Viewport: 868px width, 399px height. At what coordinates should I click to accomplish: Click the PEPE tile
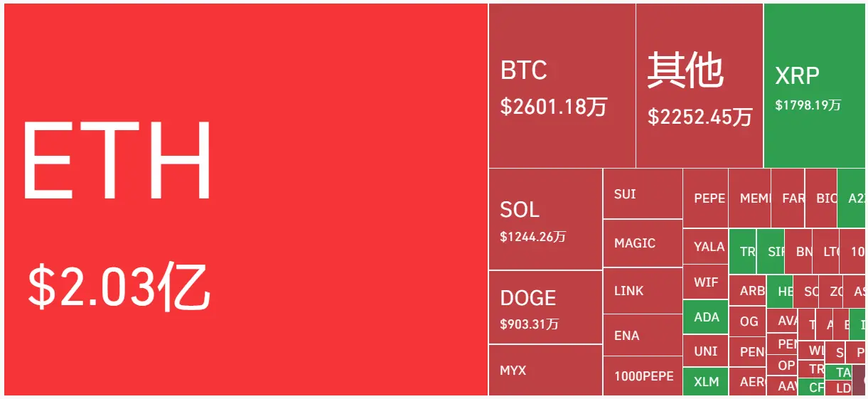(705, 198)
